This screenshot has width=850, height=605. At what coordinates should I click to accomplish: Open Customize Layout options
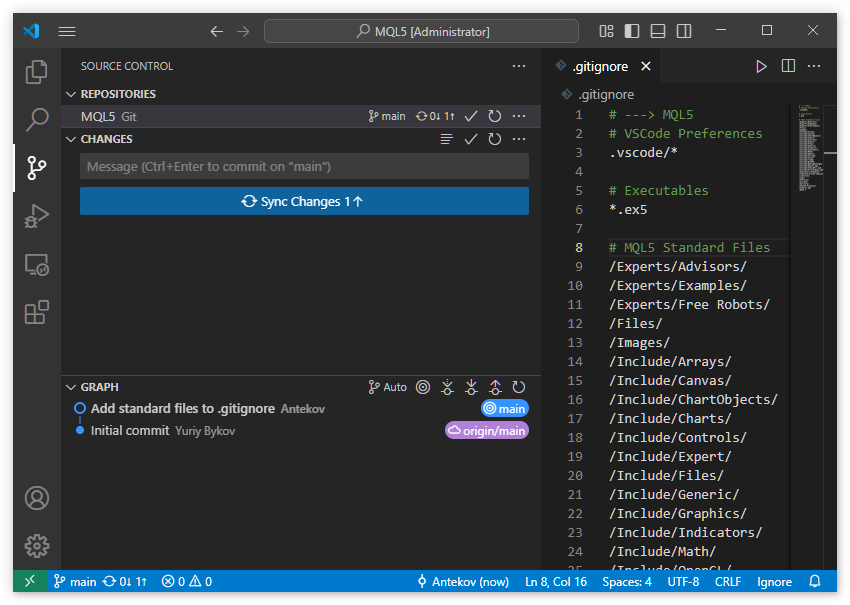(x=606, y=31)
